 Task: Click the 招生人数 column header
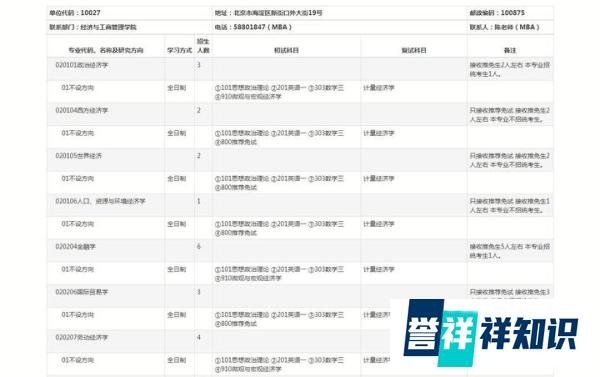coord(203,46)
